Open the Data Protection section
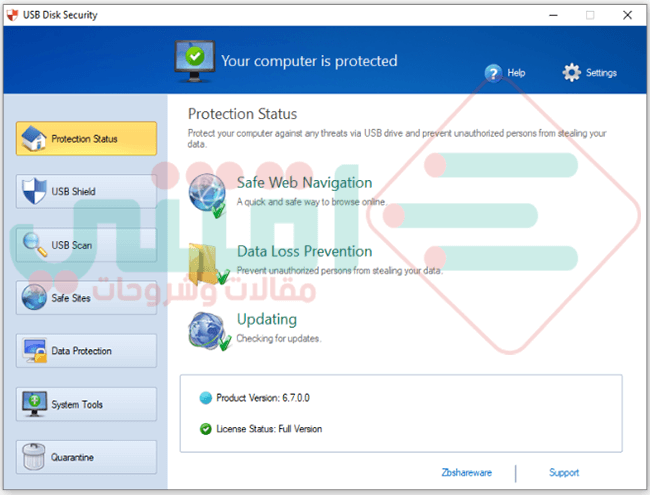This screenshot has width=650, height=495. pyautogui.click(x=86, y=351)
